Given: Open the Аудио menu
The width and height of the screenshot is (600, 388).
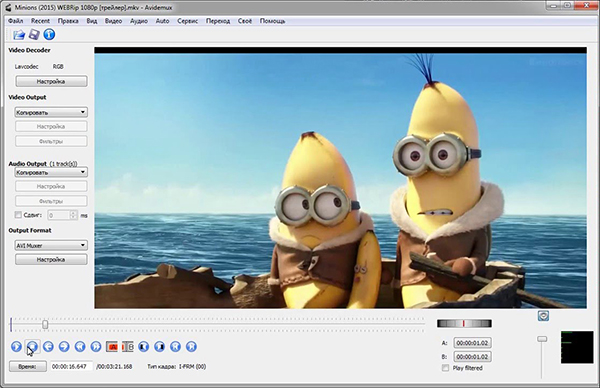Looking at the screenshot, I should click(x=139, y=21).
